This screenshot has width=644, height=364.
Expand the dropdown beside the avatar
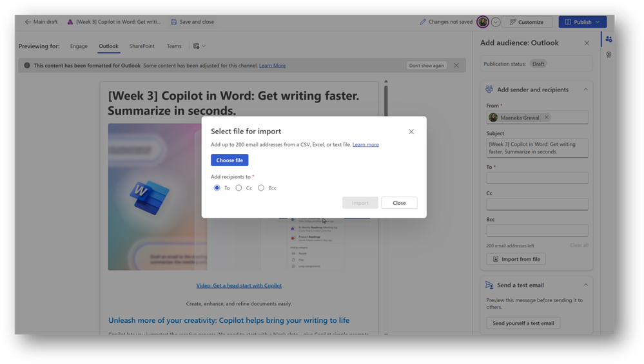coord(496,22)
